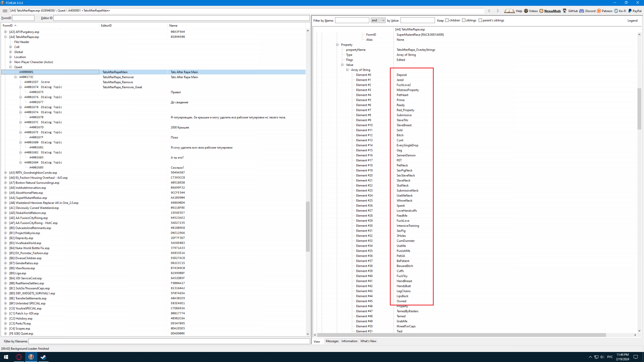Click the Help book icon
Image resolution: width=644 pixels, height=362 pixels.
coord(509,11)
